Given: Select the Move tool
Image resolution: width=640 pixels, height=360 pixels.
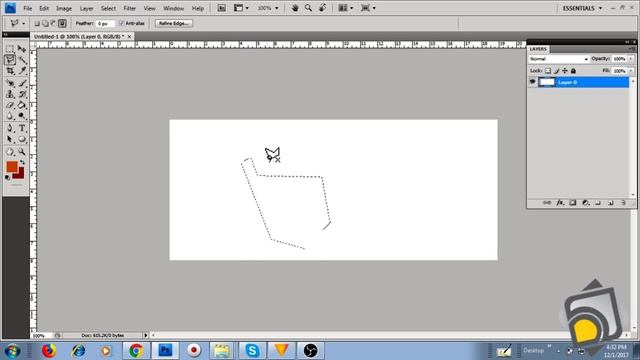Looking at the screenshot, I should 22,49.
